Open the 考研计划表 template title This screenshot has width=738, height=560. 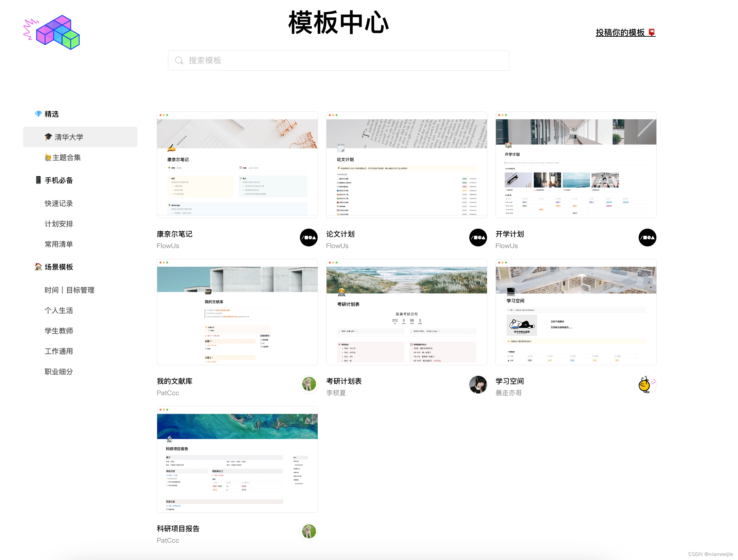344,381
